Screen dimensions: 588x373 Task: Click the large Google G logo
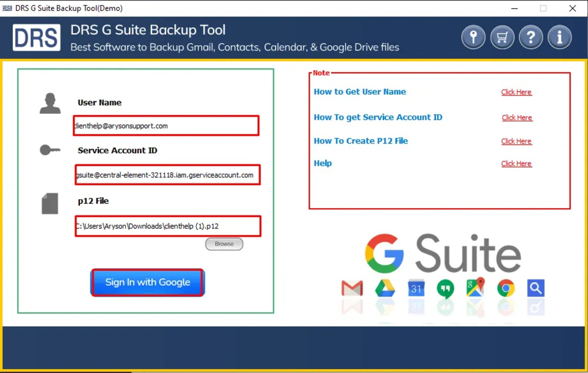click(384, 254)
